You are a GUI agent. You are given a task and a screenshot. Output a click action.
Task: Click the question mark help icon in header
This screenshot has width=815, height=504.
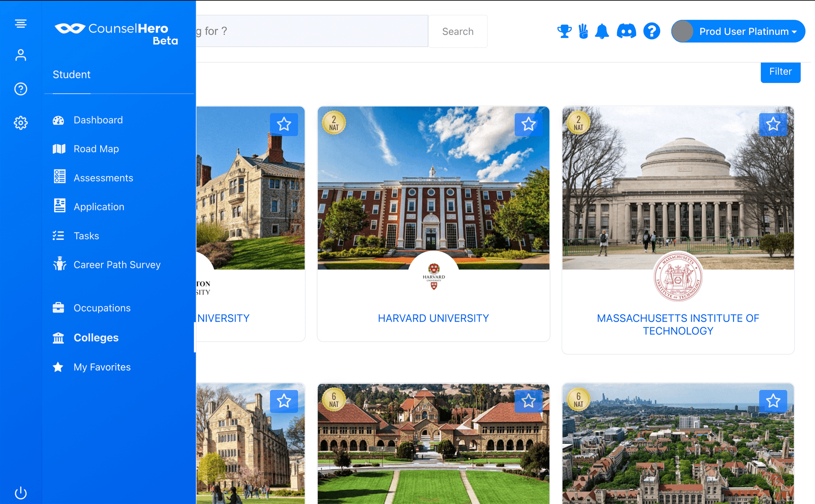tap(652, 31)
